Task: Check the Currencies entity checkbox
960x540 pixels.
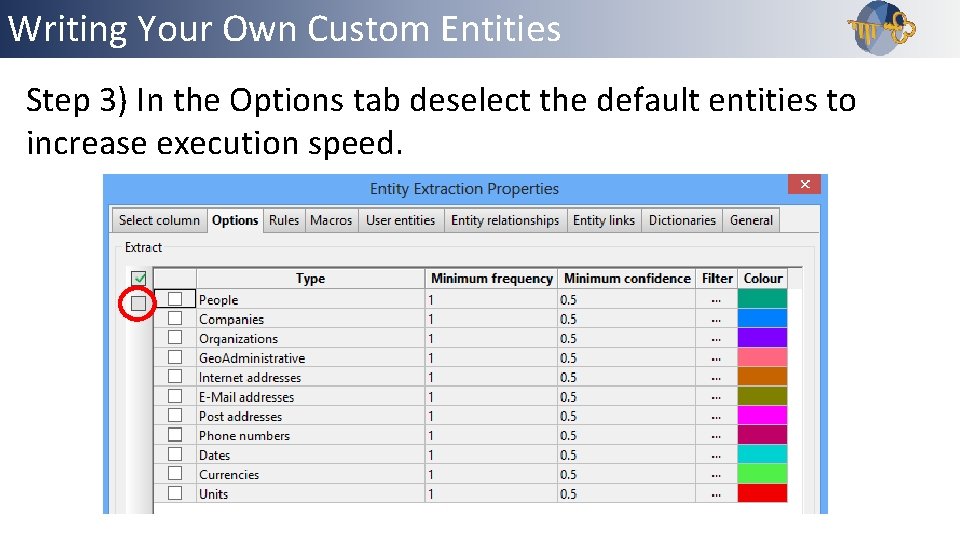Action: pos(175,474)
